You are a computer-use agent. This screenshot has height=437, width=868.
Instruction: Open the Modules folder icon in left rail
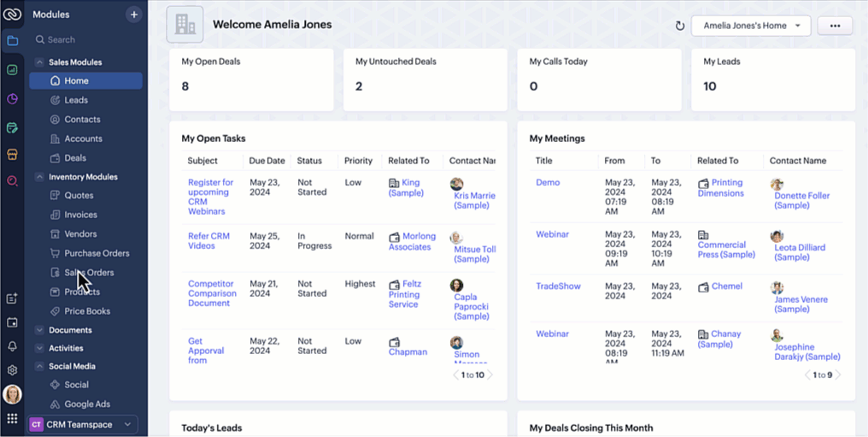[12, 40]
